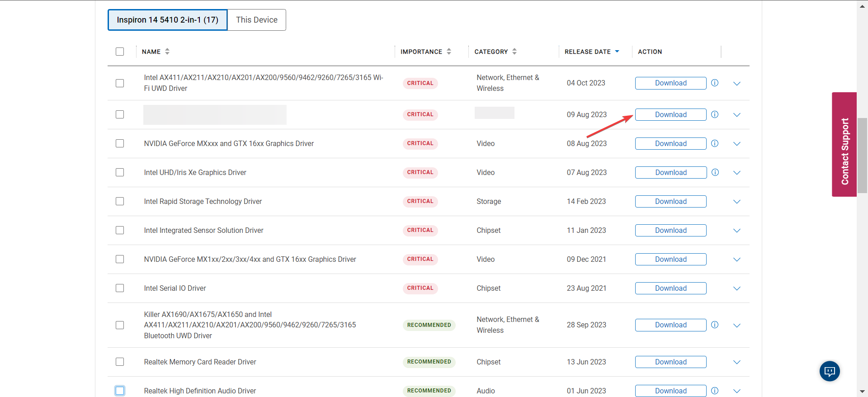Expand details for 09 Aug 2023 driver
Image resolution: width=868 pixels, height=397 pixels.
coord(737,115)
